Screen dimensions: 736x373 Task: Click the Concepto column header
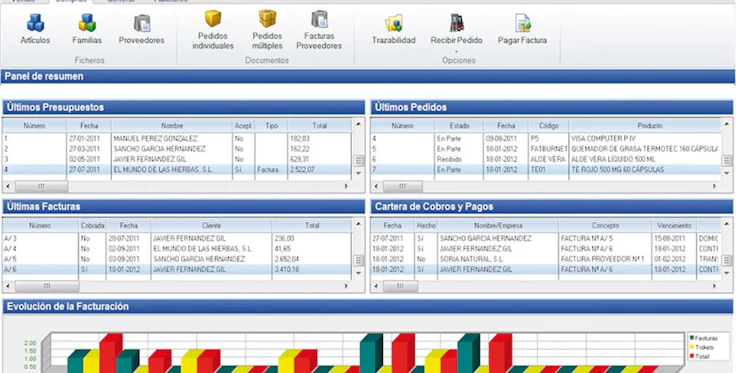tap(605, 226)
